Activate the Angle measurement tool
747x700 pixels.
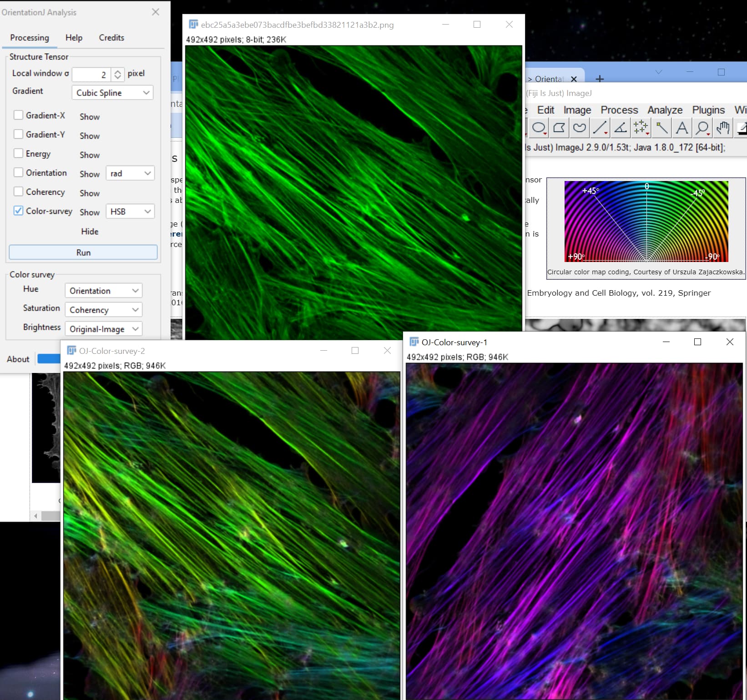tap(620, 128)
